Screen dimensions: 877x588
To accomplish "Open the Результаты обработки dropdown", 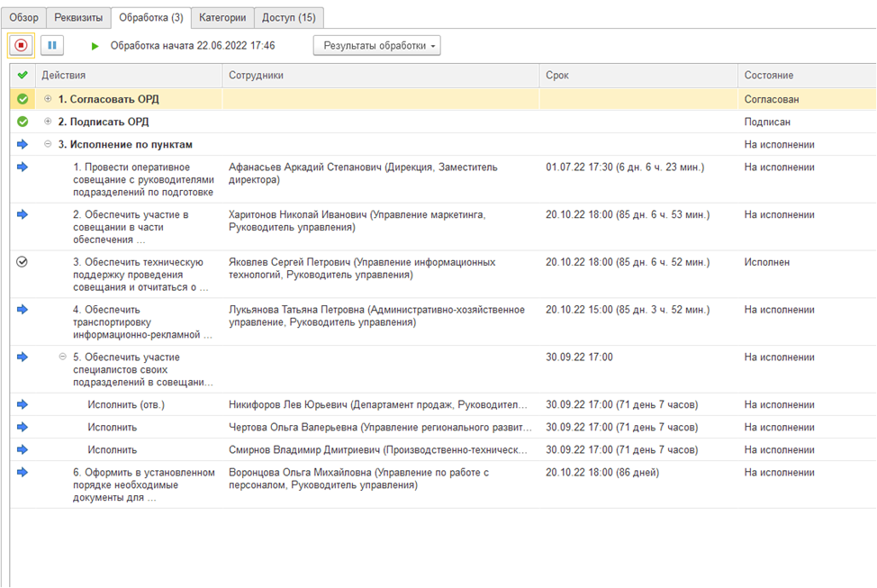I will pyautogui.click(x=377, y=46).
